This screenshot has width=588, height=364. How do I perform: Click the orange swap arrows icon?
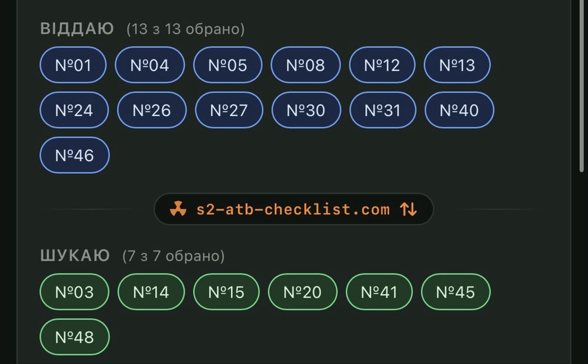click(409, 209)
